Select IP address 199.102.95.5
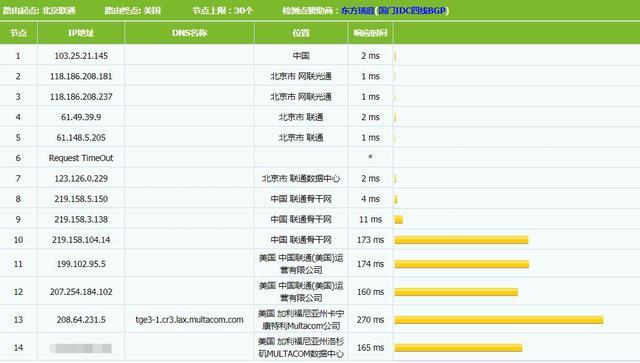The height and width of the screenshot is (363, 640). tap(81, 264)
